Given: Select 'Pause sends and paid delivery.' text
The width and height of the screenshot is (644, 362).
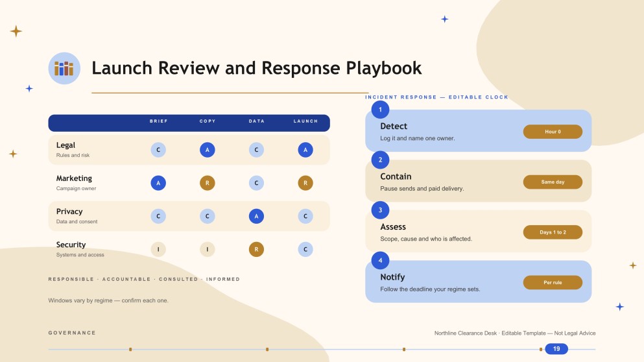Looking at the screenshot, I should (422, 189).
